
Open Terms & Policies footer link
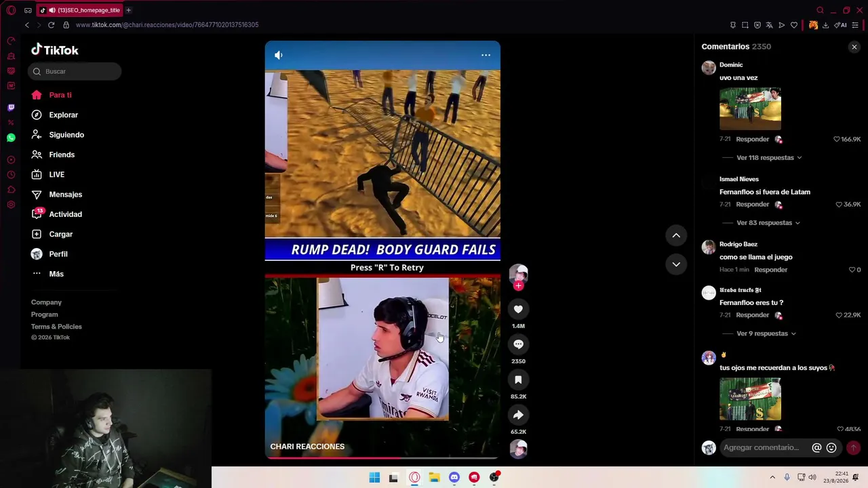[x=56, y=327]
